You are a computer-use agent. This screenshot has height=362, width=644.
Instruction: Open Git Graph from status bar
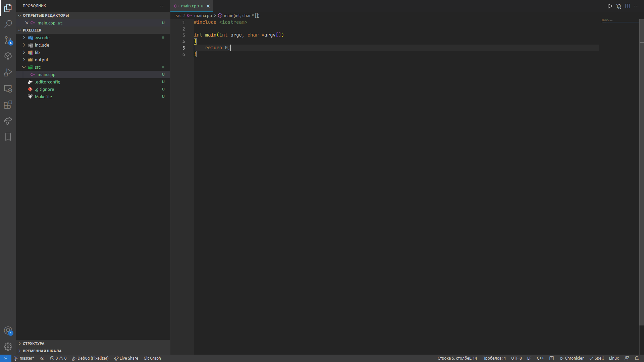click(152, 358)
